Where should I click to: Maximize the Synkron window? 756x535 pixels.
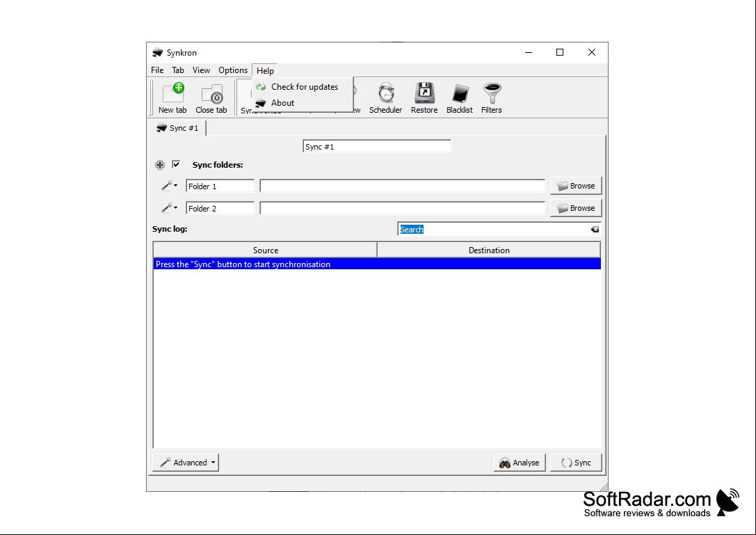(560, 52)
